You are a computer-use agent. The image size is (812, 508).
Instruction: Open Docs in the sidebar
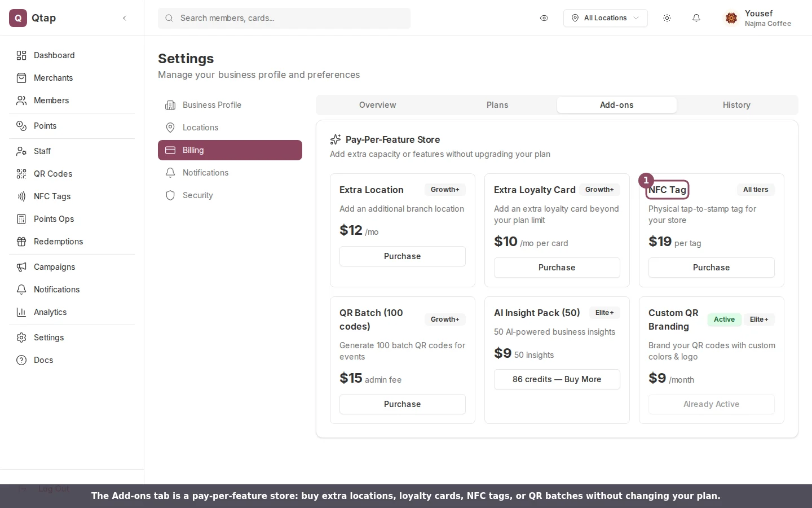point(72,360)
